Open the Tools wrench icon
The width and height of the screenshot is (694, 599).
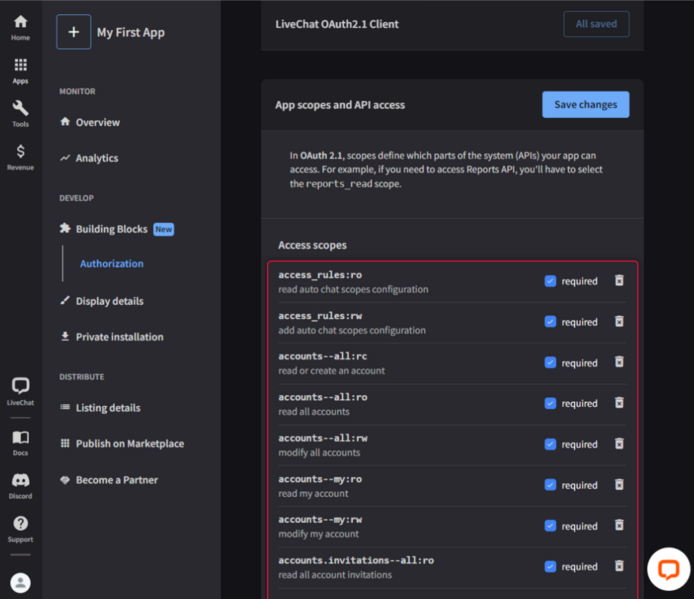click(x=20, y=113)
